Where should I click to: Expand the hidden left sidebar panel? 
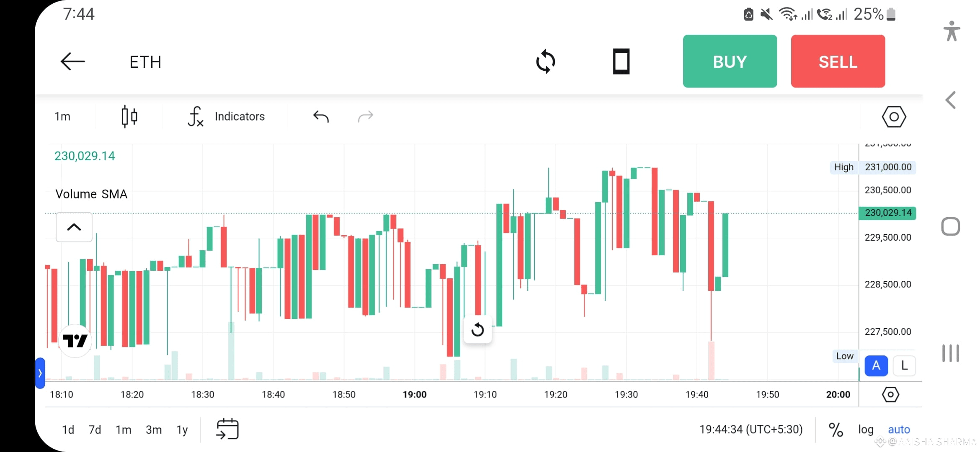40,372
